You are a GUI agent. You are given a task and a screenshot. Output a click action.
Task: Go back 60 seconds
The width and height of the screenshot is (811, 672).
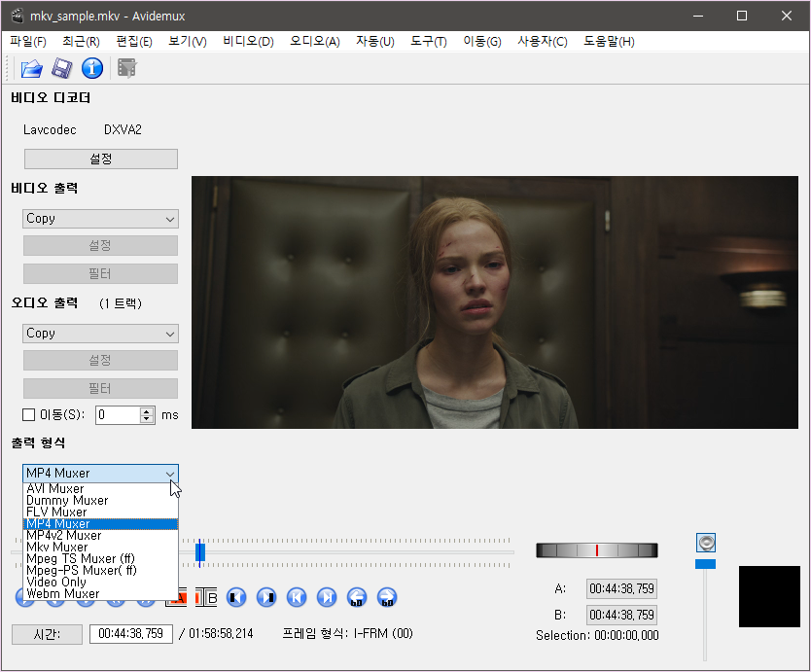coord(357,597)
